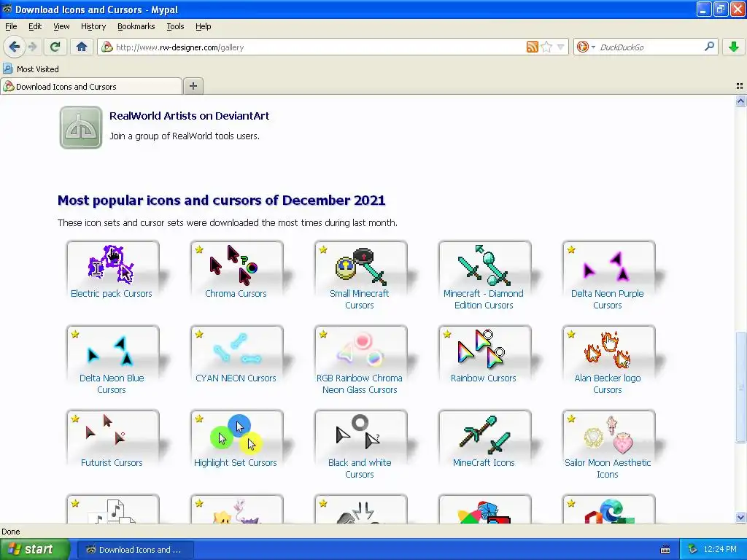747x560 pixels.
Task: Open the History menu
Action: pyautogui.click(x=93, y=27)
